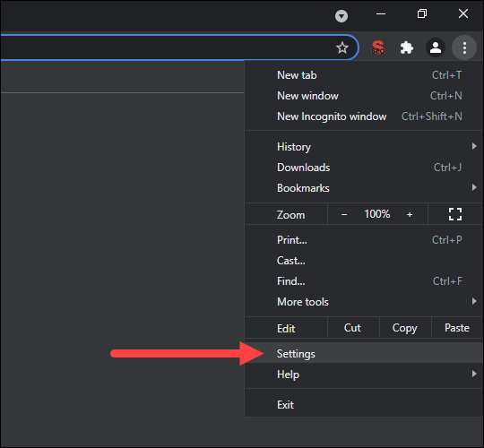Toggle fullscreen mode in Zoom row

click(x=455, y=214)
